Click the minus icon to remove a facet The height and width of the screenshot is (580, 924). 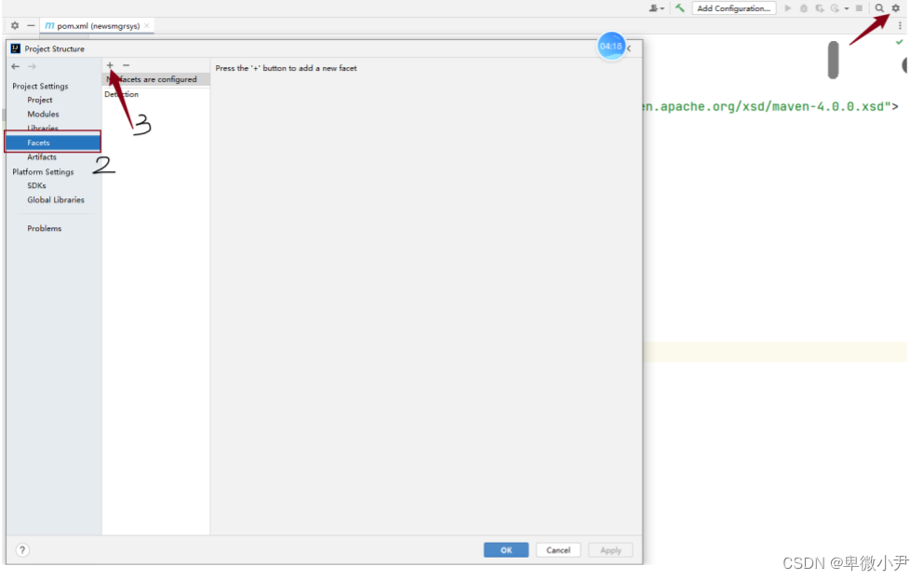126,65
